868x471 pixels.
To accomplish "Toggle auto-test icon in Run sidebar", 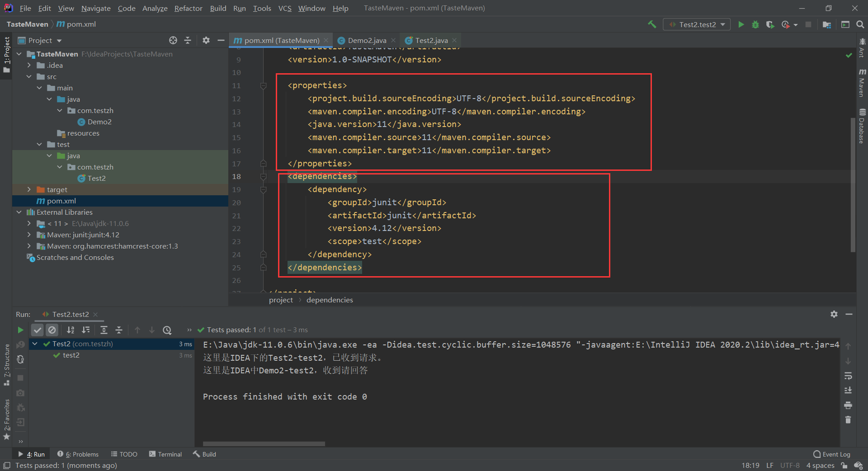I will (x=20, y=359).
